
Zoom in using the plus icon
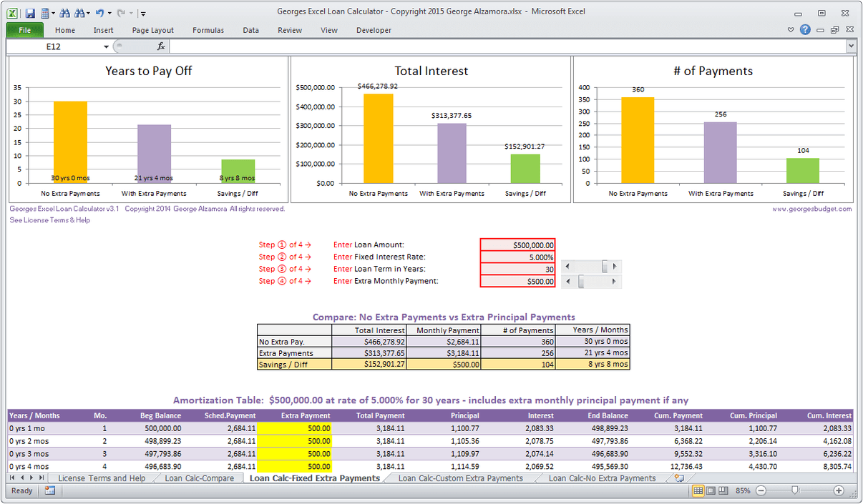coord(837,491)
